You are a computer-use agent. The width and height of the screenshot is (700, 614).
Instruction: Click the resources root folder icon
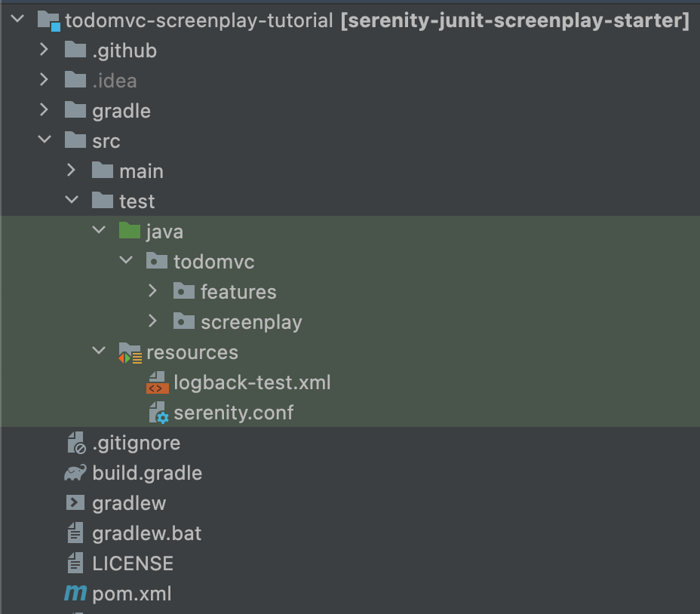(x=130, y=352)
